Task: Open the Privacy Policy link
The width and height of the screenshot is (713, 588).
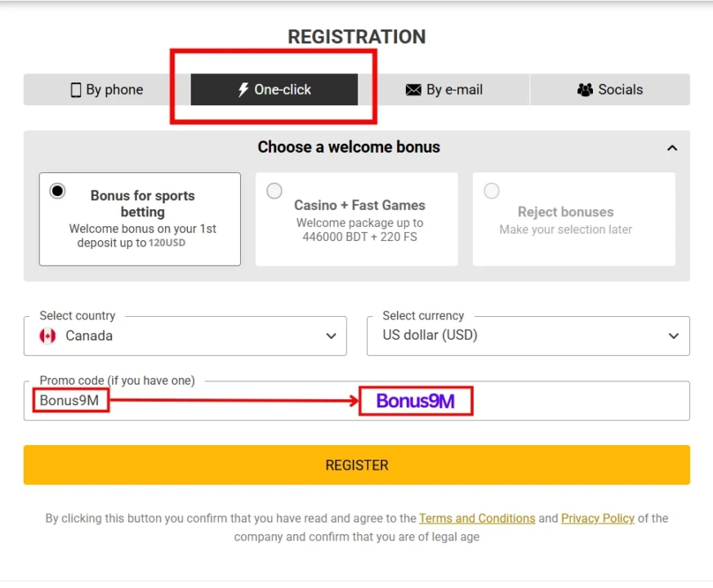Action: pyautogui.click(x=597, y=518)
